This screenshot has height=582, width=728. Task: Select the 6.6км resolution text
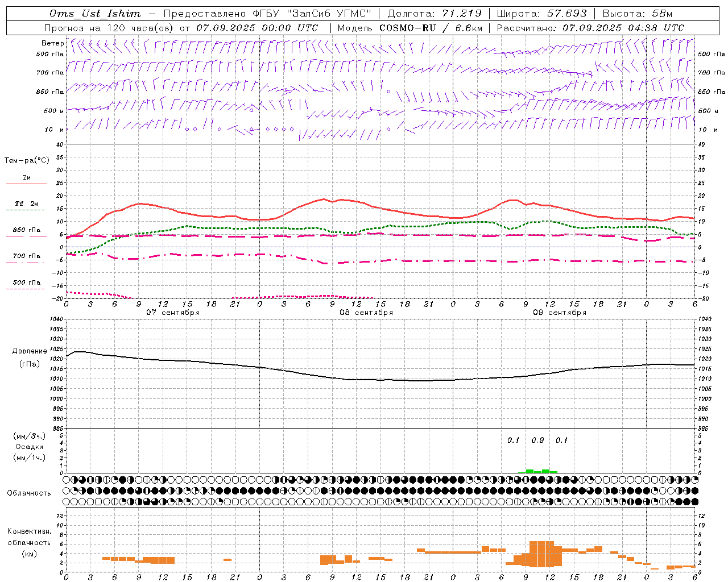click(469, 28)
